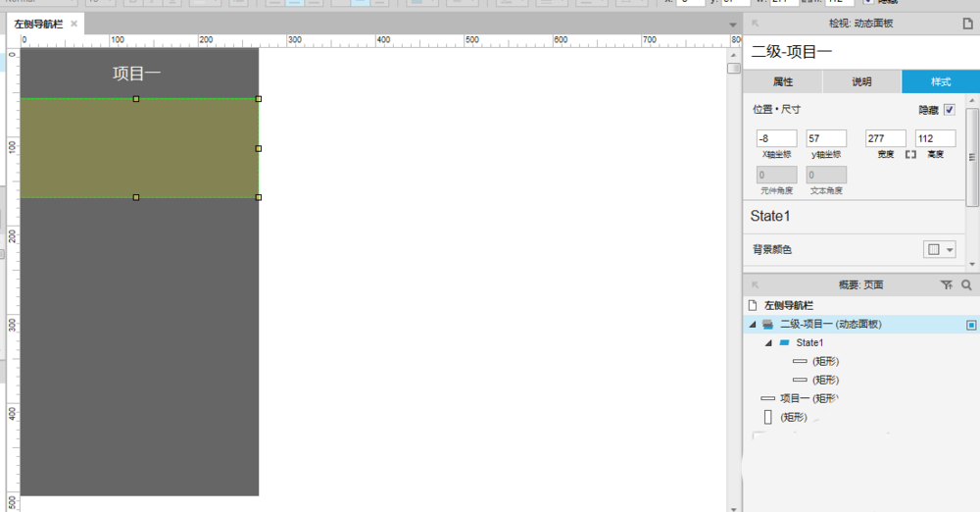Select the olive dynamic panel on canvas
The width and height of the screenshot is (980, 512).
tap(139, 148)
